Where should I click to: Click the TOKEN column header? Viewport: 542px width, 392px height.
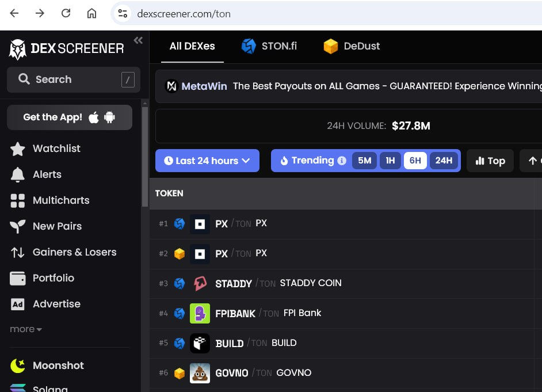tap(169, 193)
